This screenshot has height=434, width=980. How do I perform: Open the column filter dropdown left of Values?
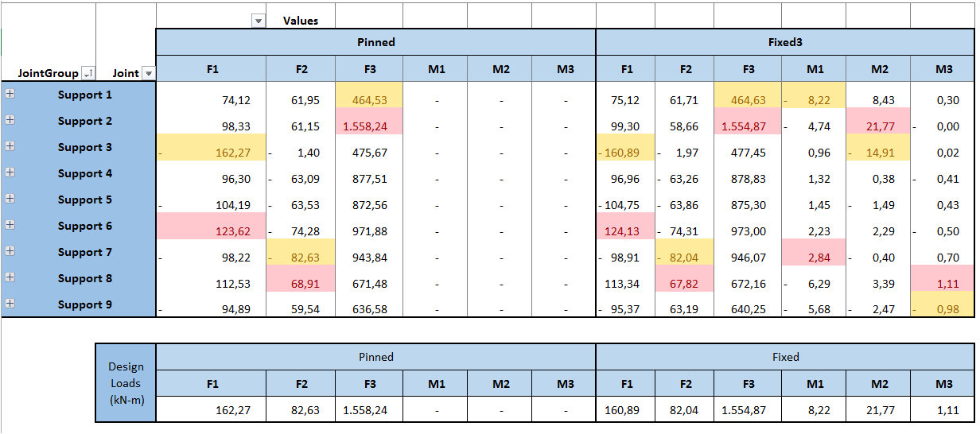pyautogui.click(x=258, y=21)
